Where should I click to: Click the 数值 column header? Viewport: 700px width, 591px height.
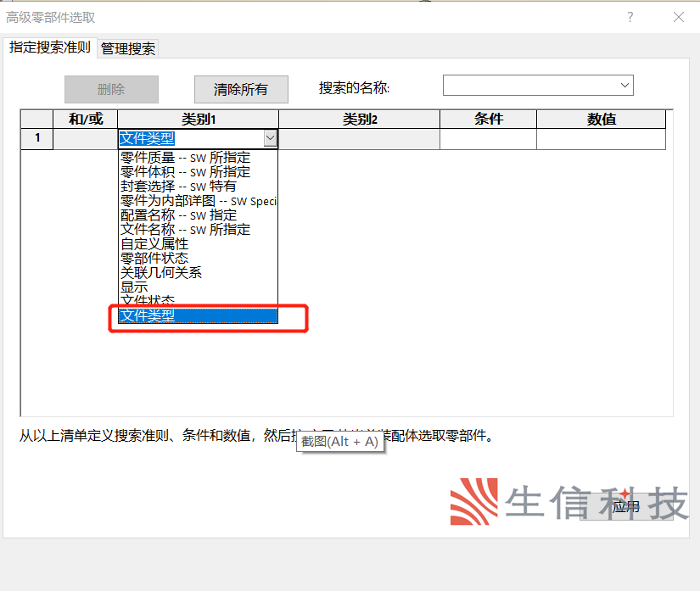coord(601,120)
